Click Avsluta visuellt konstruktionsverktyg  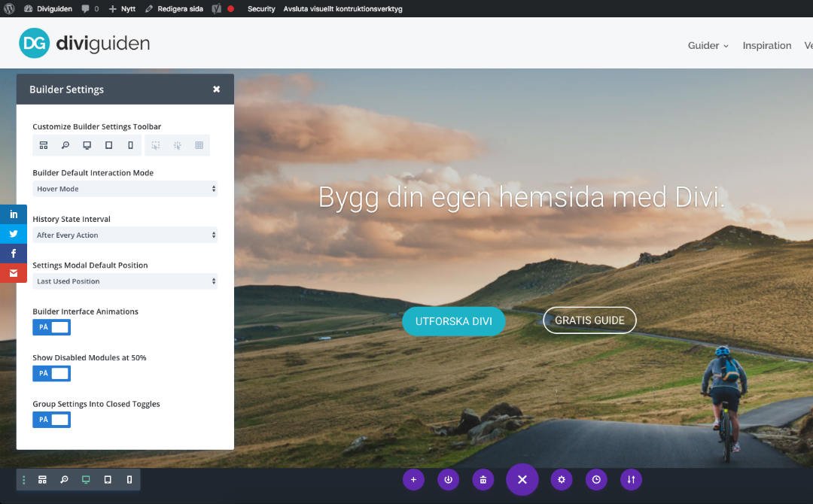(x=343, y=8)
